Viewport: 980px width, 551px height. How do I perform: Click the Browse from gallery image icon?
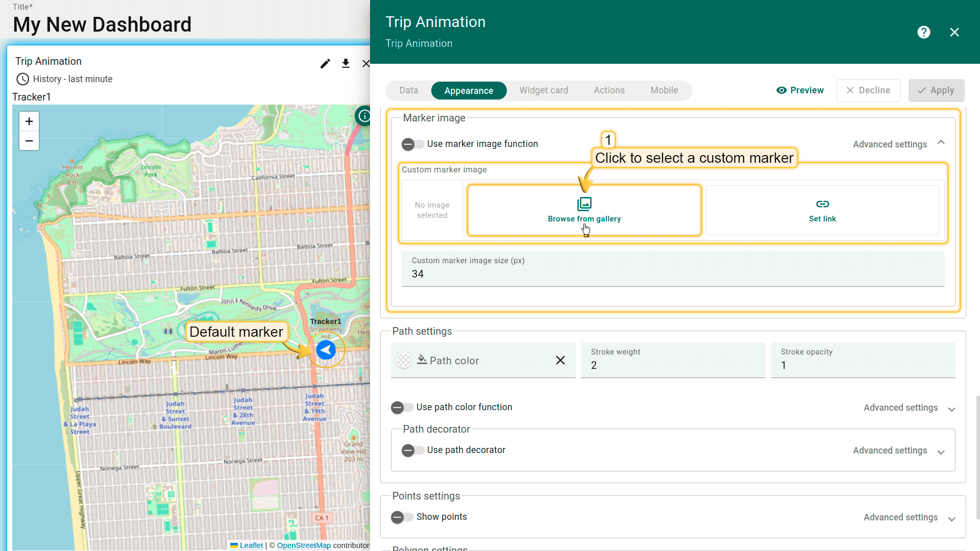pos(584,204)
